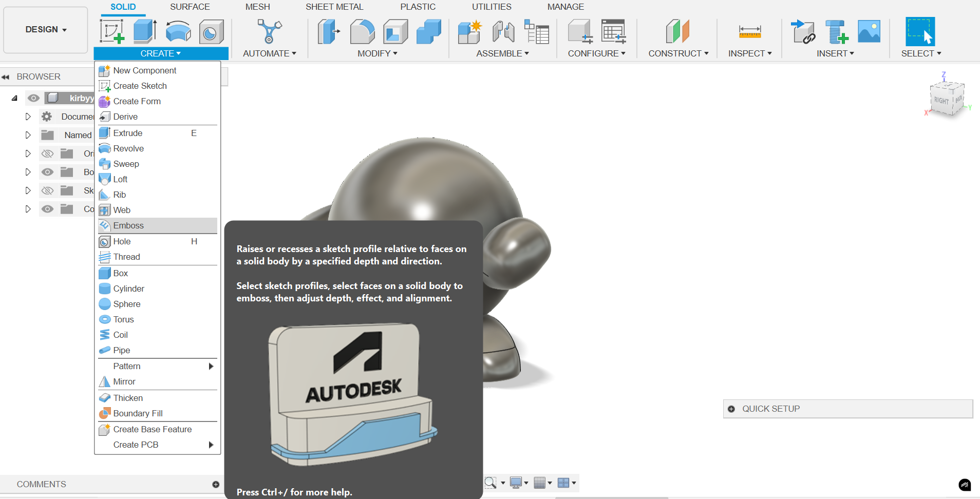
Task: Switch to the SURFACE tab
Action: (x=190, y=7)
